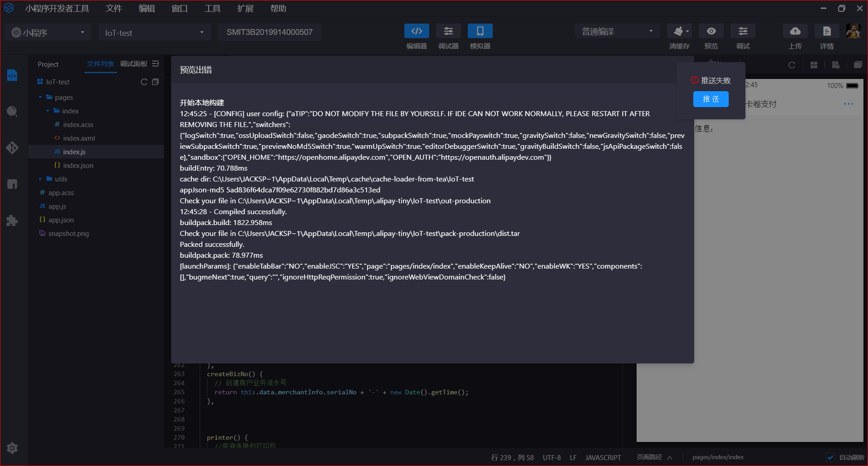The width and height of the screenshot is (868, 466).
Task: Open the 窗口 menu
Action: (179, 8)
